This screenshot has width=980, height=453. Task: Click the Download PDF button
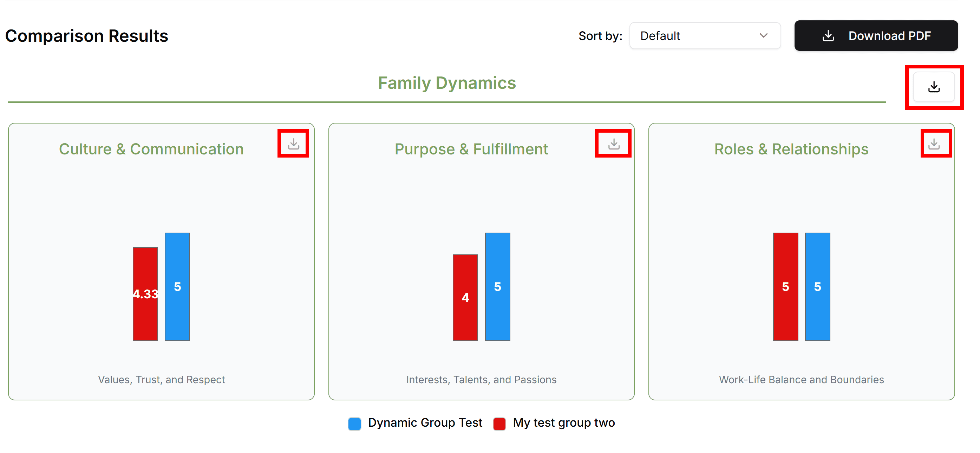(x=876, y=36)
